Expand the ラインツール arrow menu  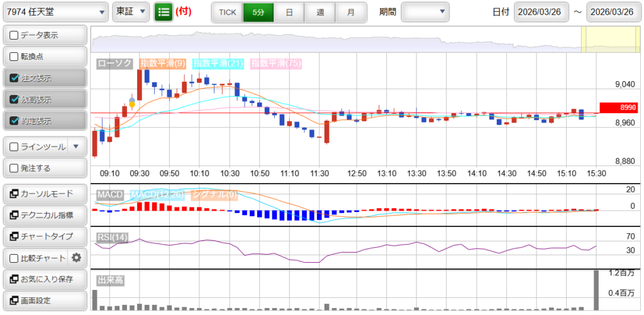76,147
